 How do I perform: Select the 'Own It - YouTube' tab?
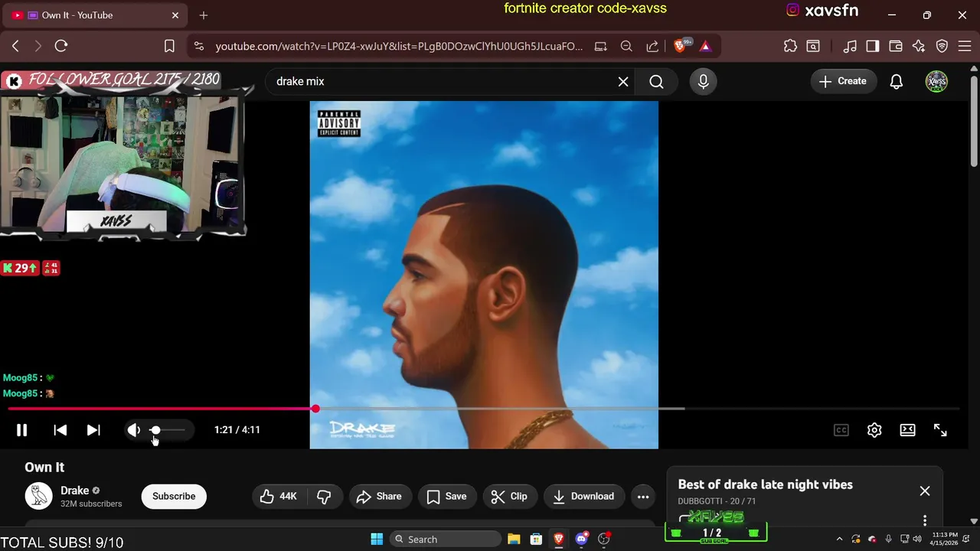pyautogui.click(x=96, y=15)
